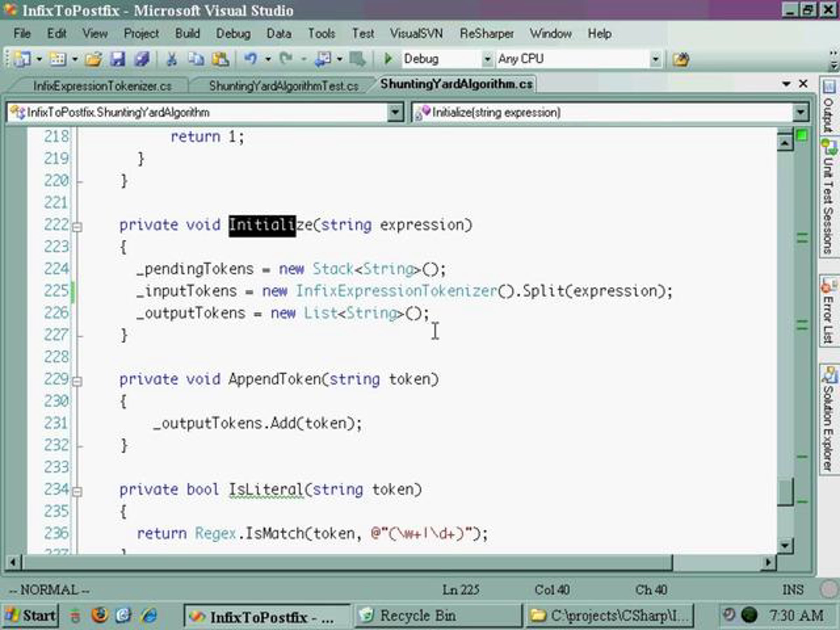Image resolution: width=840 pixels, height=630 pixels.
Task: Click the Redo arrow icon
Action: 286,59
